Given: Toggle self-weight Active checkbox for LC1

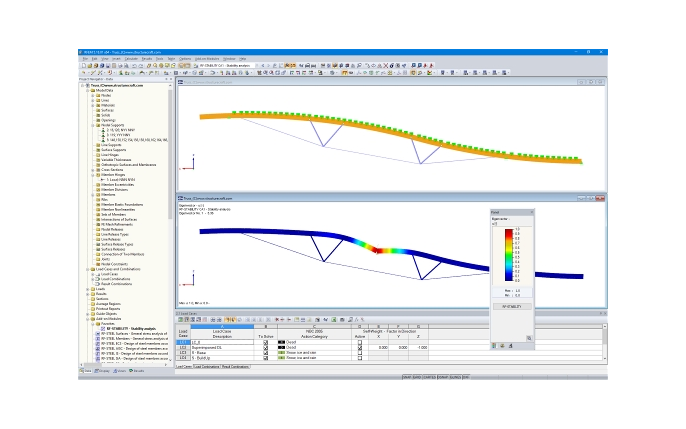Looking at the screenshot, I should point(360,342).
